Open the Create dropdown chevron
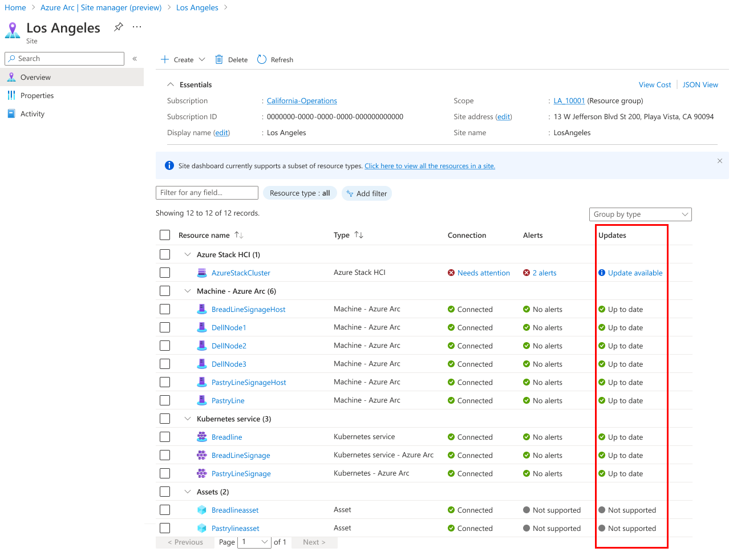737x560 pixels. pyautogui.click(x=202, y=59)
